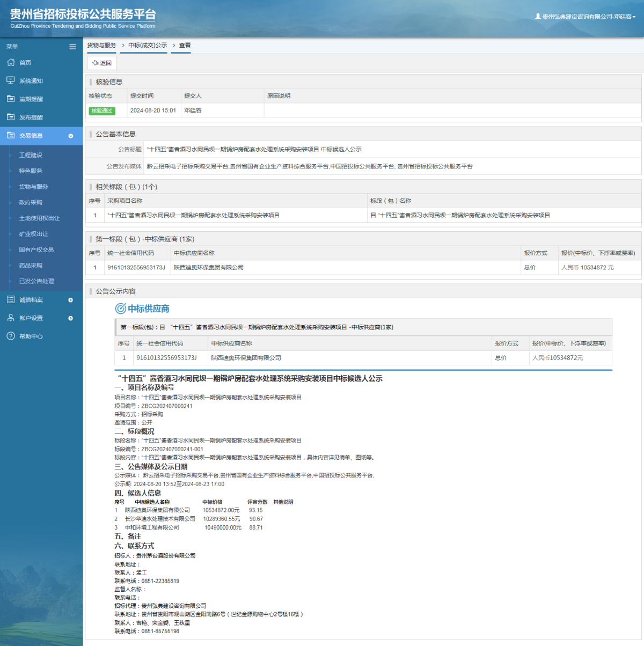
Task: Click platform title 贵州省招标投标公共服务平台
Action: pos(83,14)
